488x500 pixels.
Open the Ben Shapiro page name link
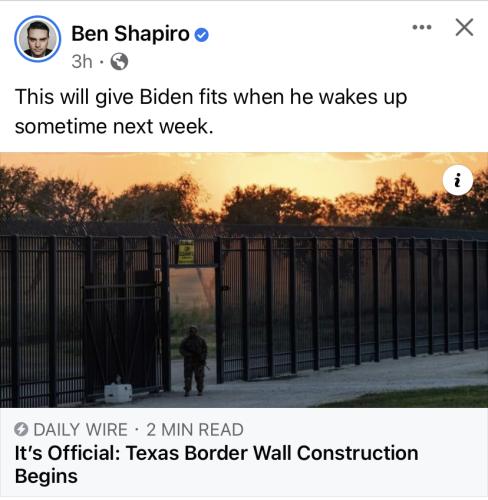tap(130, 34)
